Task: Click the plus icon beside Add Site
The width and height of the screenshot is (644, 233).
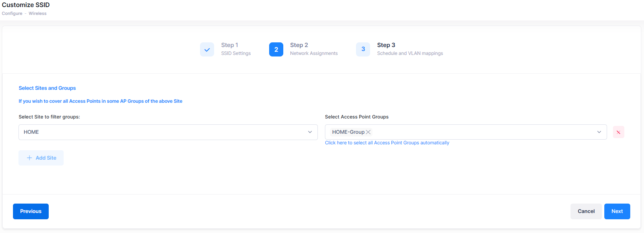Action: tap(29, 158)
